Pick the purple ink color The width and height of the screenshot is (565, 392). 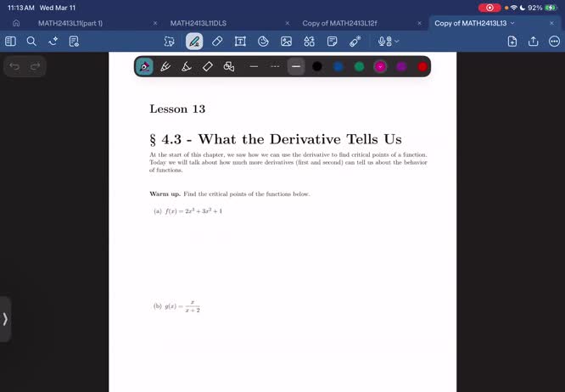tap(401, 67)
